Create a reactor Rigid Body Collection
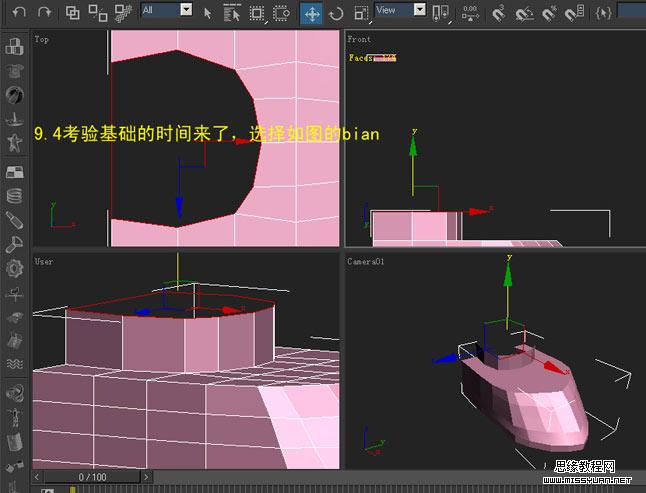The height and width of the screenshot is (493, 646). coord(14,47)
